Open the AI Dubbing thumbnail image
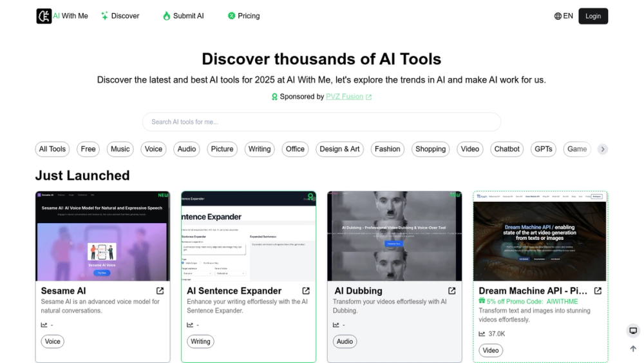The height and width of the screenshot is (363, 644). [x=394, y=236]
